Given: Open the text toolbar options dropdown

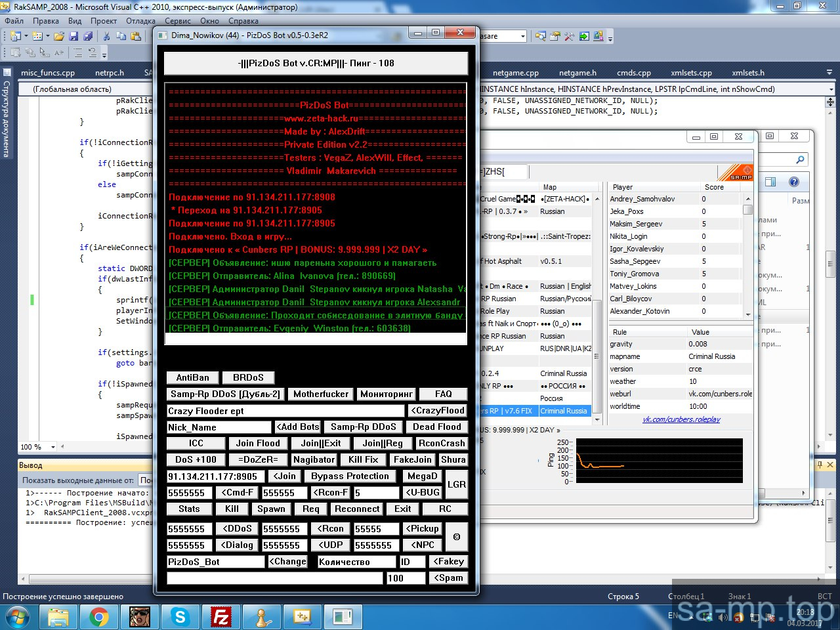Looking at the screenshot, I should coord(104,54).
